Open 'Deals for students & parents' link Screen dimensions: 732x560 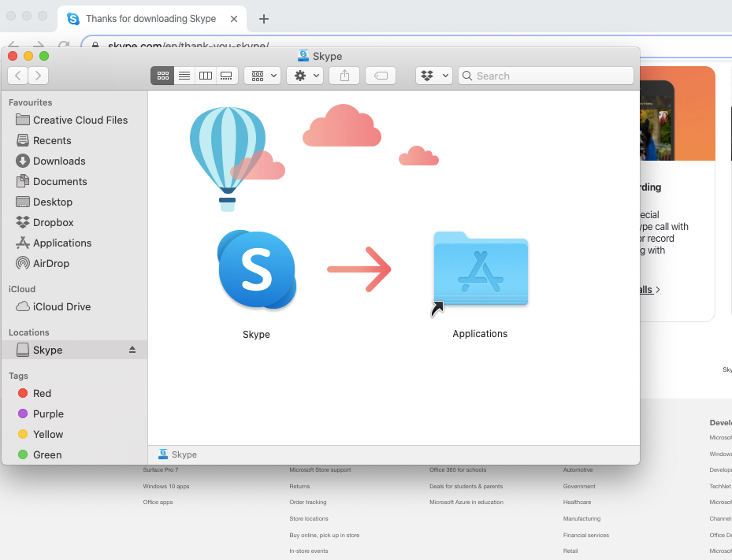coord(466,486)
